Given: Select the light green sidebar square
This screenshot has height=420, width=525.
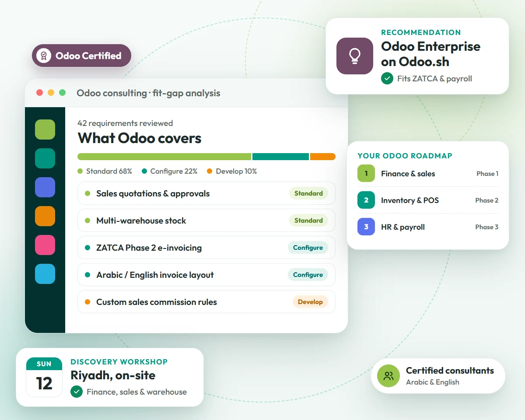Looking at the screenshot, I should pos(45,129).
